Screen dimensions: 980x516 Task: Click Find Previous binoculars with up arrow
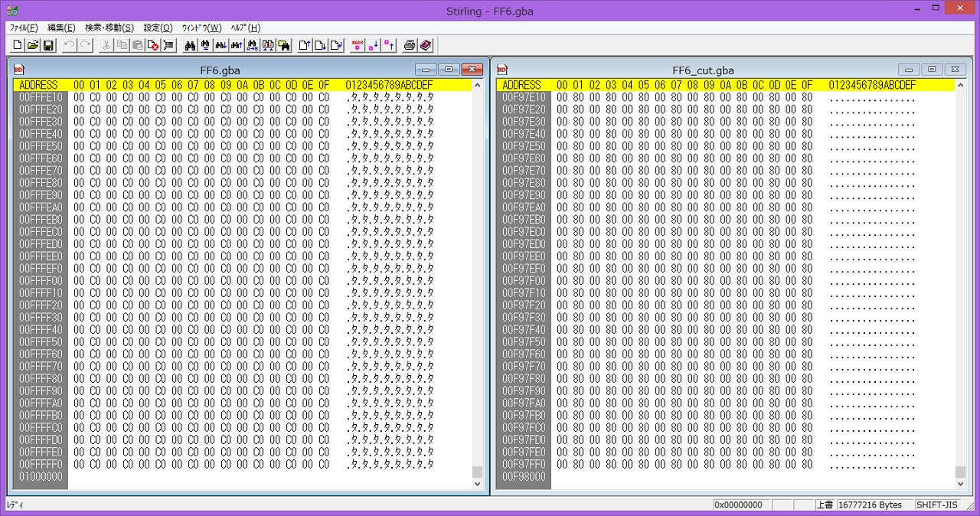tap(237, 45)
